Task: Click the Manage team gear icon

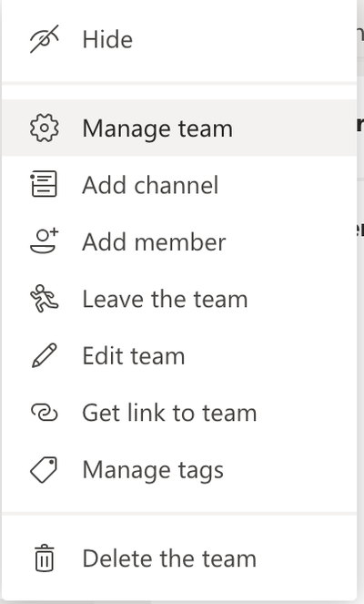Action: [45, 128]
